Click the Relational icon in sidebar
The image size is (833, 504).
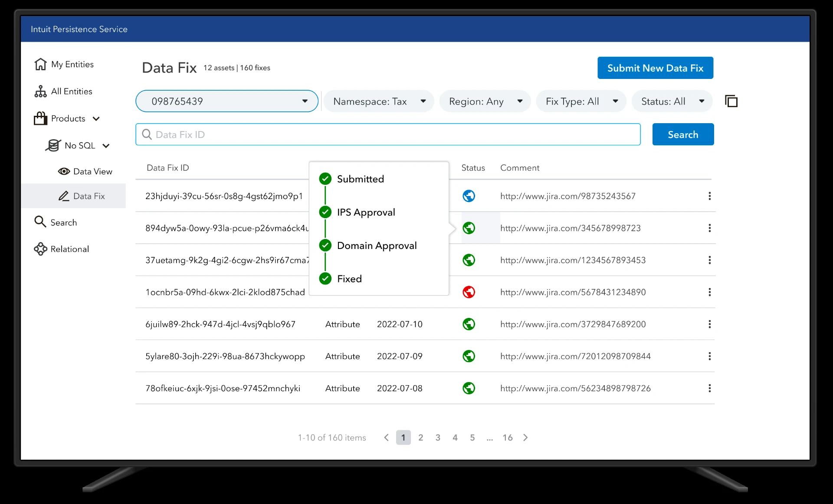click(40, 249)
